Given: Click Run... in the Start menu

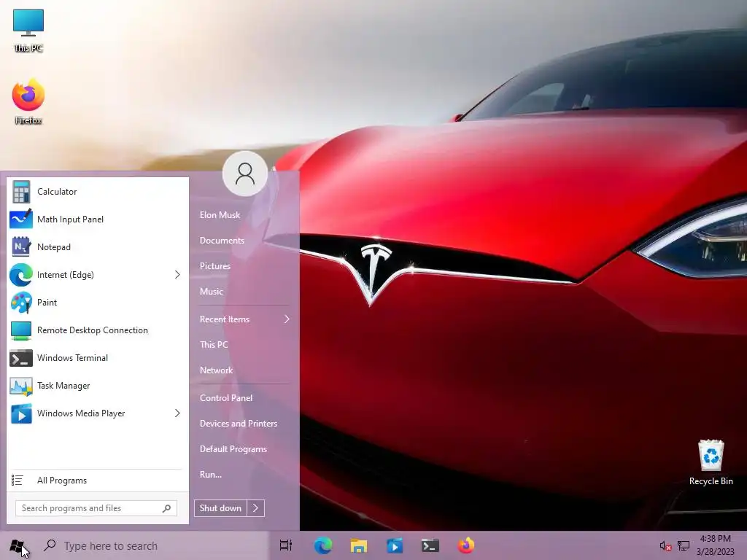Looking at the screenshot, I should tap(211, 474).
